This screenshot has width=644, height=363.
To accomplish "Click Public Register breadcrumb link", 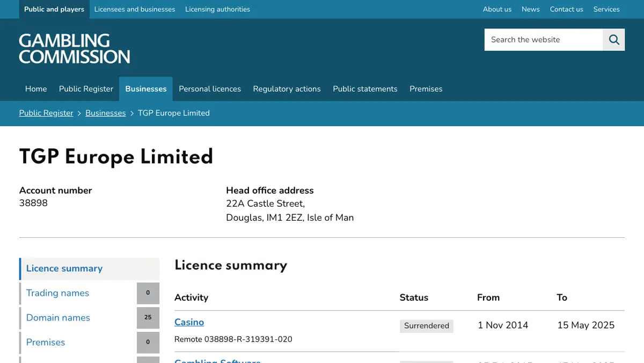I will tap(46, 113).
